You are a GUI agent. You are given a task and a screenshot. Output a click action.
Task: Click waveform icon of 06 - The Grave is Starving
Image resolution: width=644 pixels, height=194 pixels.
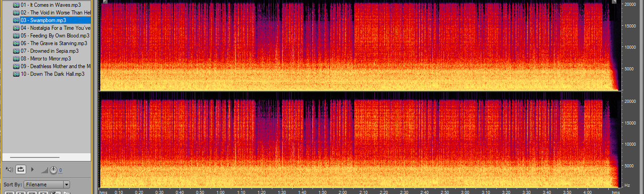click(16, 43)
